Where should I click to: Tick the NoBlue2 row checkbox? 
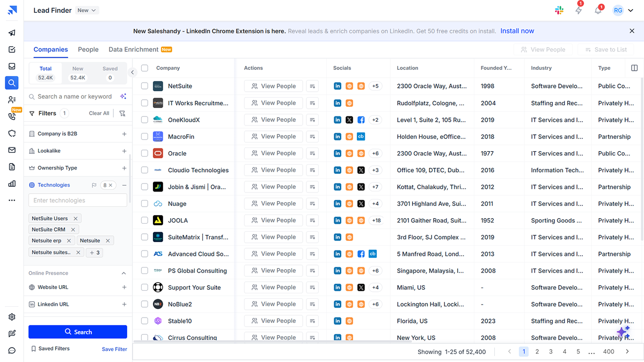[144, 304]
